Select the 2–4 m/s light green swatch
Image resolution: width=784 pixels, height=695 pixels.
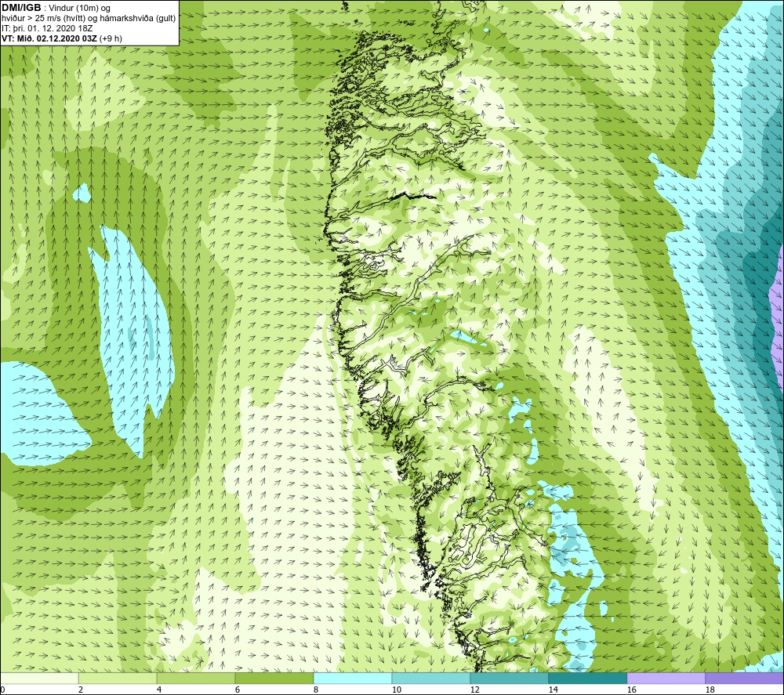pyautogui.click(x=118, y=679)
